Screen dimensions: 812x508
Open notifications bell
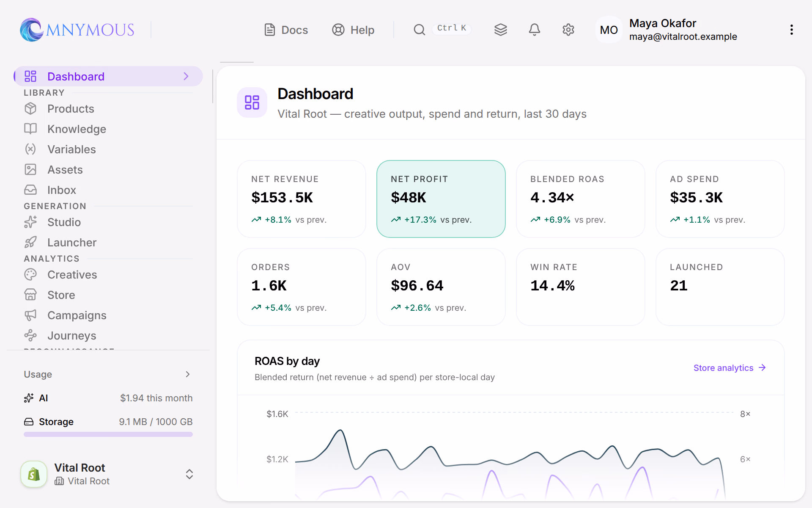pos(535,30)
